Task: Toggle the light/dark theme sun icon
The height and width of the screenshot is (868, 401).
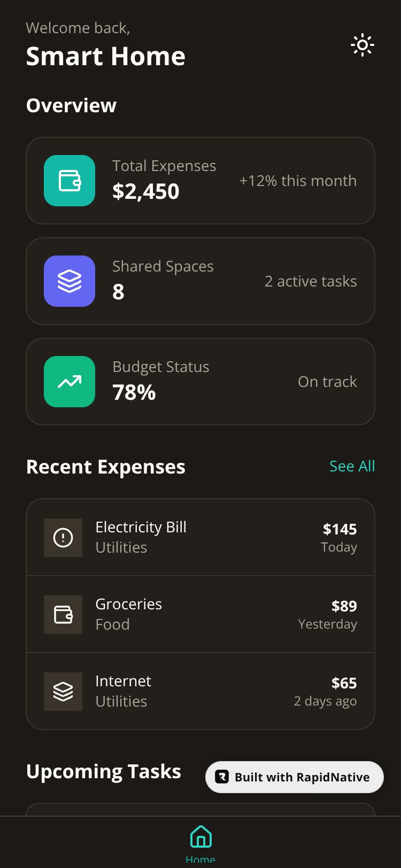Action: pos(363,45)
